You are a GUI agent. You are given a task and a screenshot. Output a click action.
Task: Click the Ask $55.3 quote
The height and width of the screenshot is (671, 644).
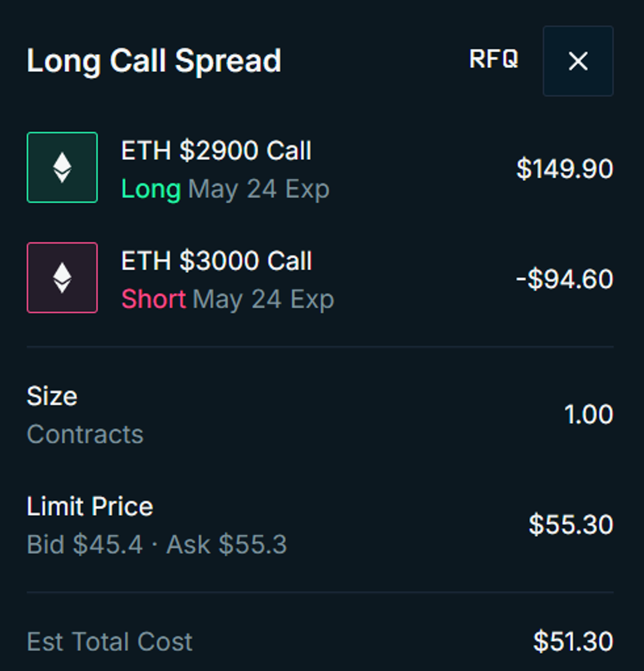pos(226,544)
